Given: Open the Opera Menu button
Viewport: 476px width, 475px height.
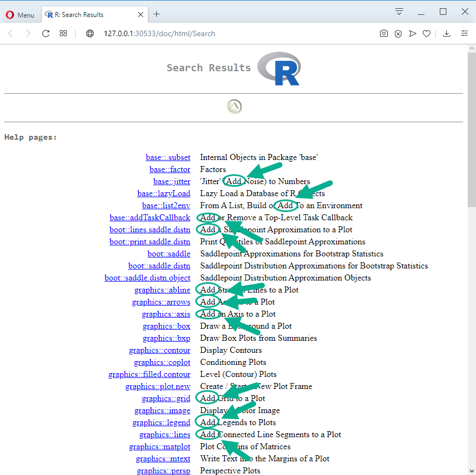Looking at the screenshot, I should [x=20, y=15].
